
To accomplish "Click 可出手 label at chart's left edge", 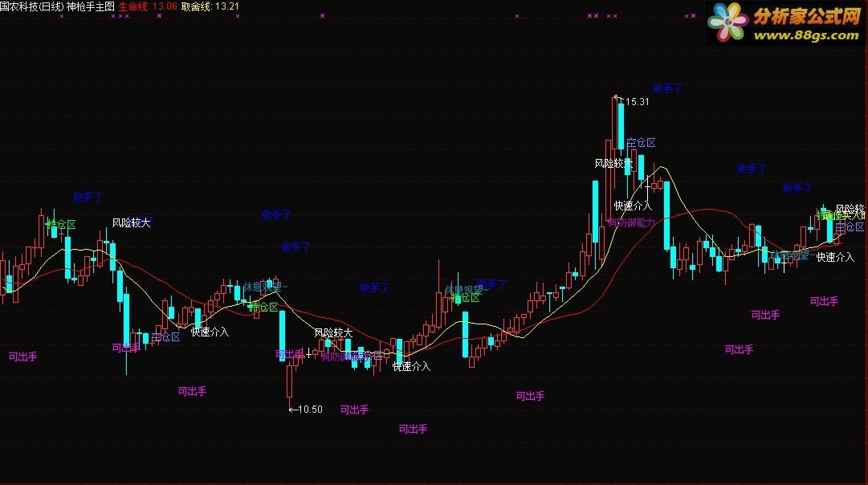I will pos(22,357).
